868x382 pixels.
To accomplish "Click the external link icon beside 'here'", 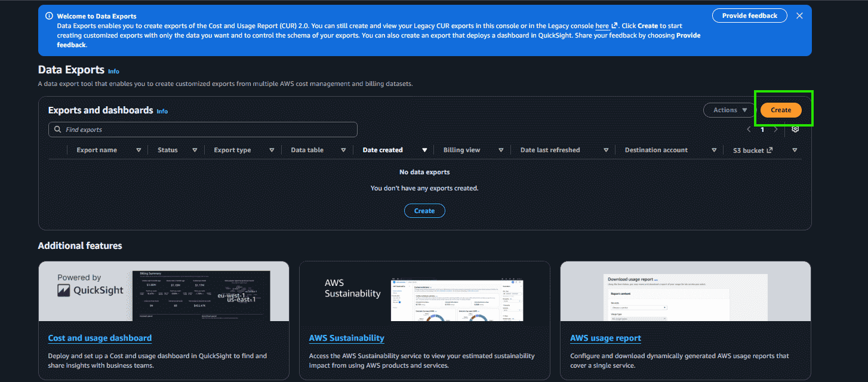I will (614, 26).
